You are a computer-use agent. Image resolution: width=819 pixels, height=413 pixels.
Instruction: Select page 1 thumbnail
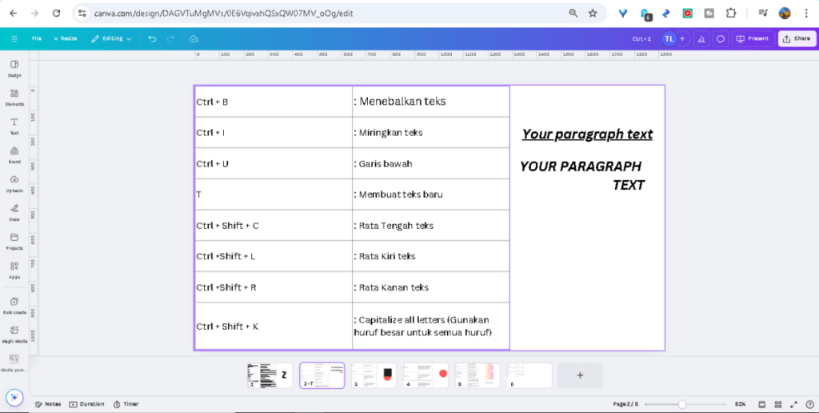(x=270, y=375)
